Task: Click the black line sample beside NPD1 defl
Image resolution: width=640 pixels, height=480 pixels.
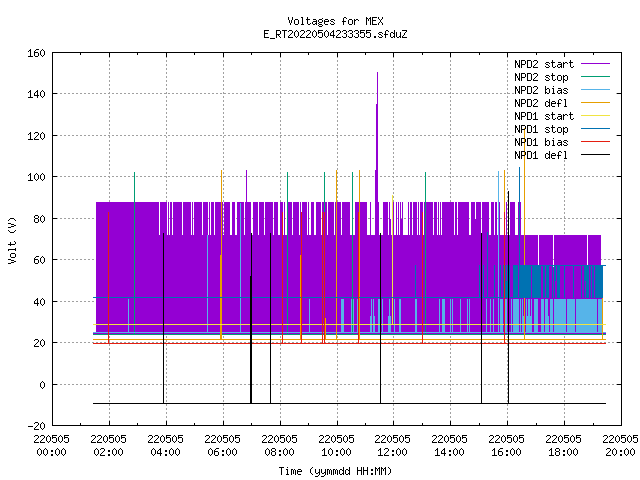Action: point(595,155)
